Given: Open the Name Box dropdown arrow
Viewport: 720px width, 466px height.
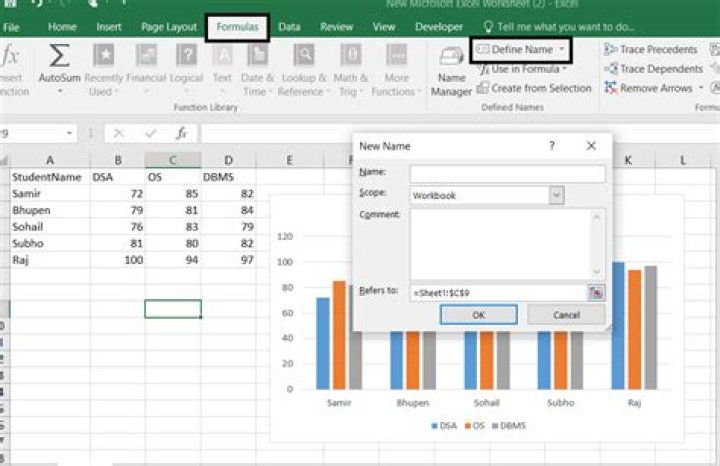Looking at the screenshot, I should [69, 133].
